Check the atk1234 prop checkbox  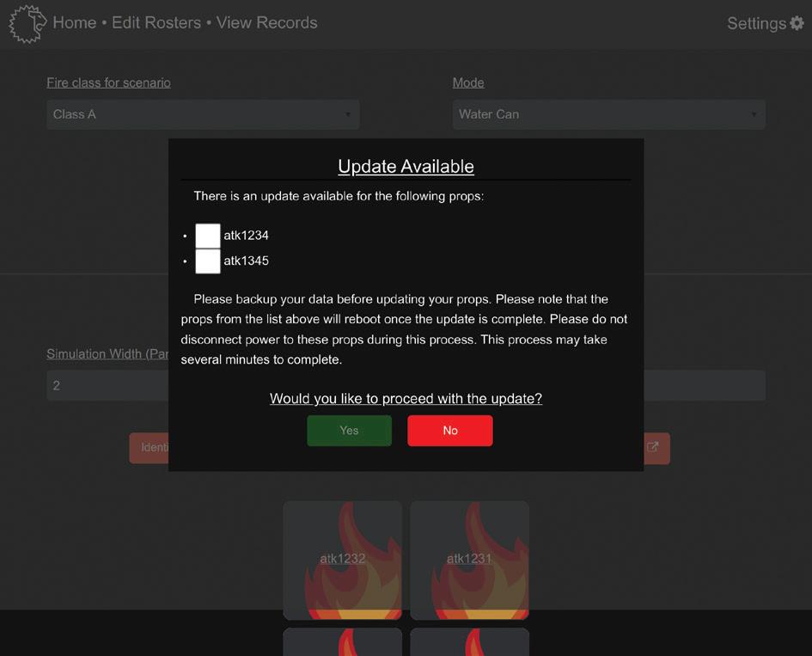pos(208,236)
